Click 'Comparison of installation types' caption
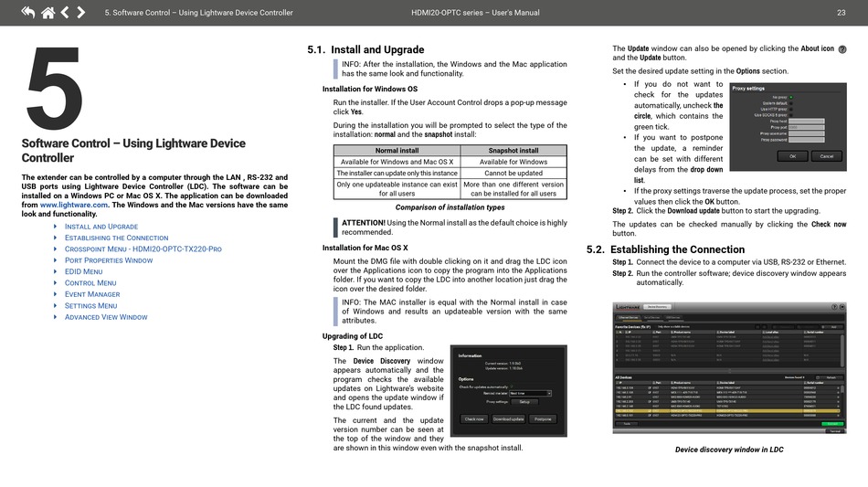Image resolution: width=868 pixels, height=487 pixels. coord(450,207)
